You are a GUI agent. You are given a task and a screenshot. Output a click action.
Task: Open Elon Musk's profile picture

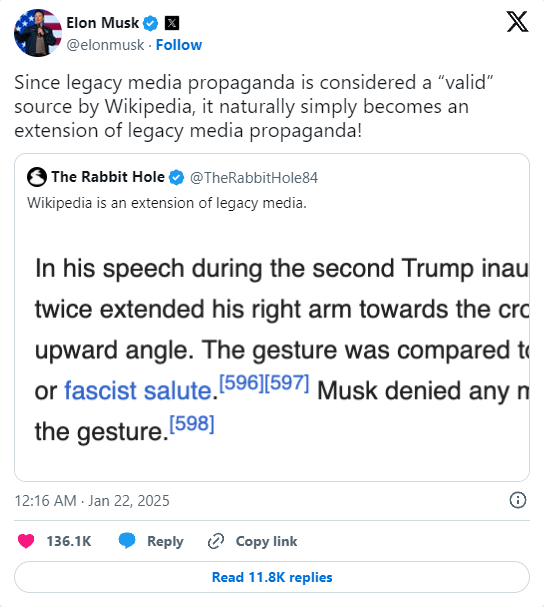[x=38, y=33]
